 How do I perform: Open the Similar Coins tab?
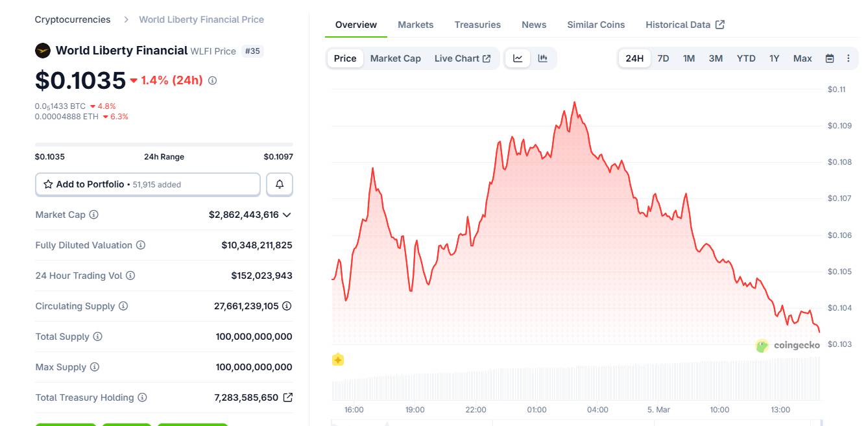point(595,24)
